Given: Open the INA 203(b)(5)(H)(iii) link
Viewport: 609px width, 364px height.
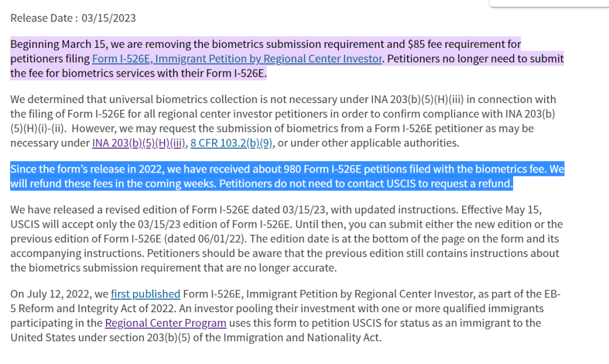Looking at the screenshot, I should click(139, 143).
